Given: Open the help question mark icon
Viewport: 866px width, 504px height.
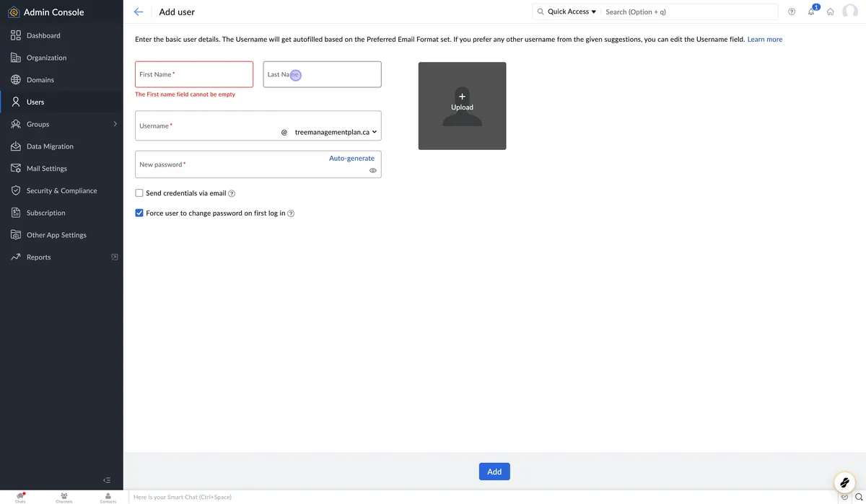Looking at the screenshot, I should pos(792,12).
